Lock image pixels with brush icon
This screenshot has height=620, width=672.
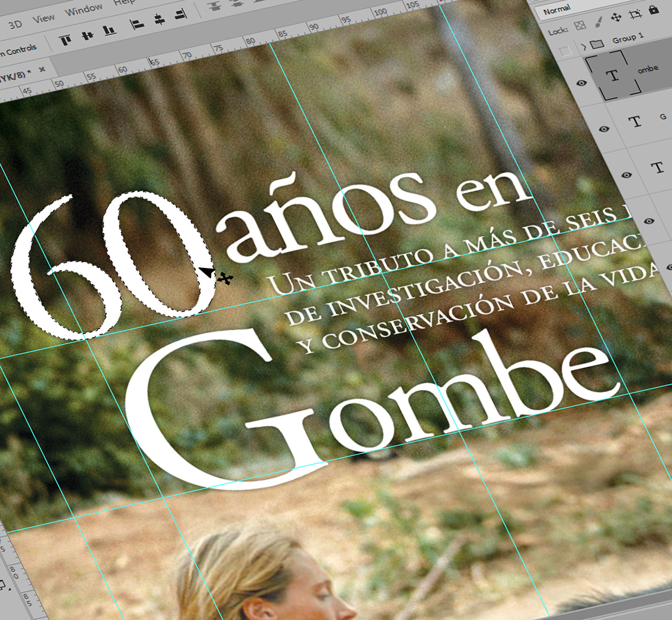[599, 21]
